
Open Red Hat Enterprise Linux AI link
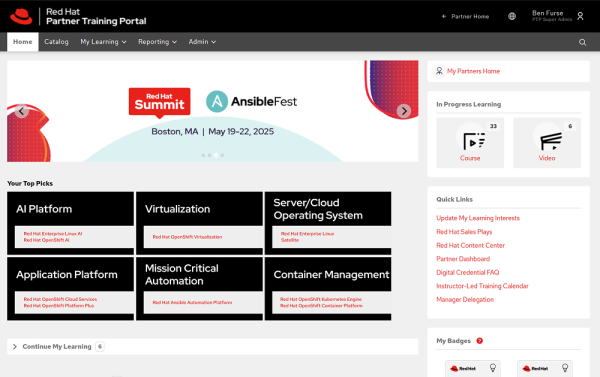[x=53, y=233]
